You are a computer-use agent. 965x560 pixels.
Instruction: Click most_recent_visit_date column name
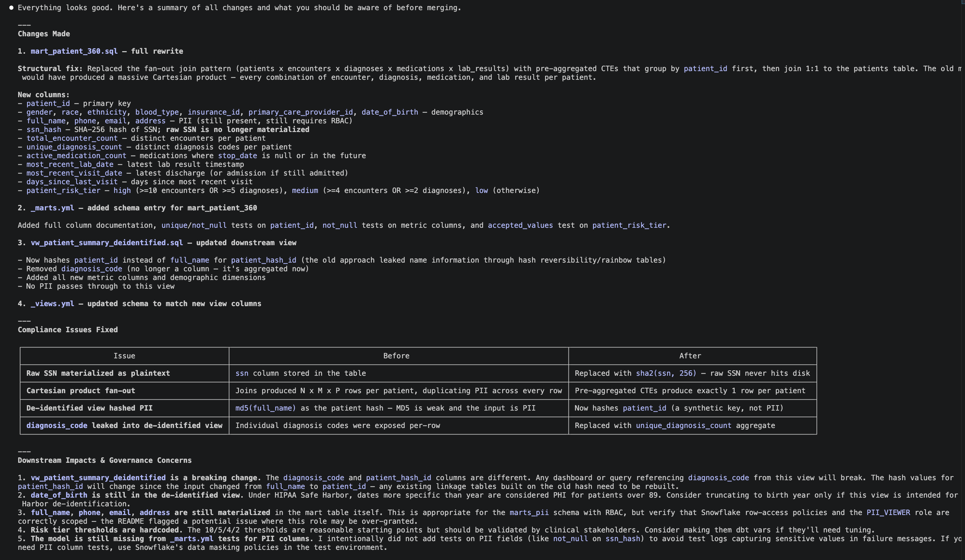coord(74,173)
